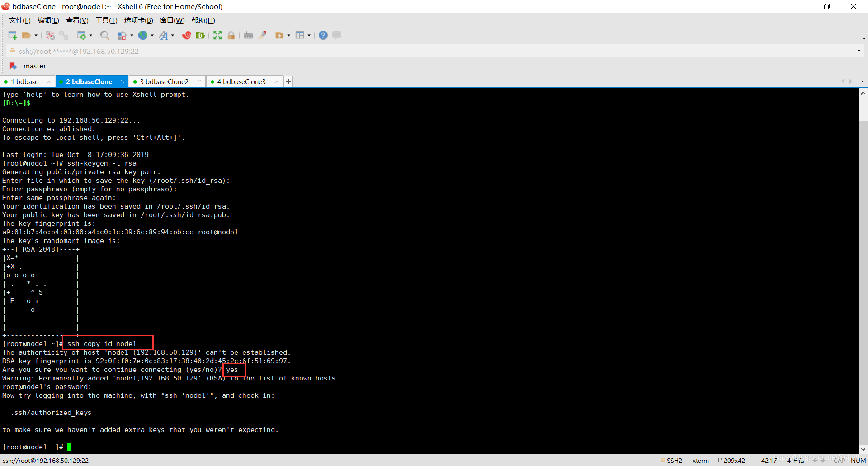The height and width of the screenshot is (466, 868).
Task: Open the tab list dropdown arrow
Action: click(x=863, y=81)
